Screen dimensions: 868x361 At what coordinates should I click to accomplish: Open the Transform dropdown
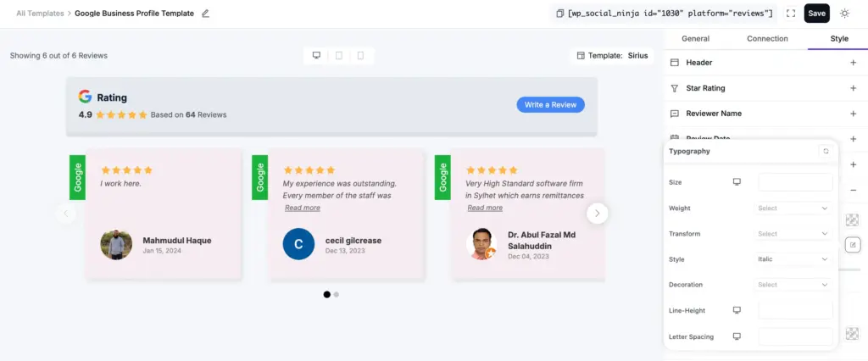793,234
